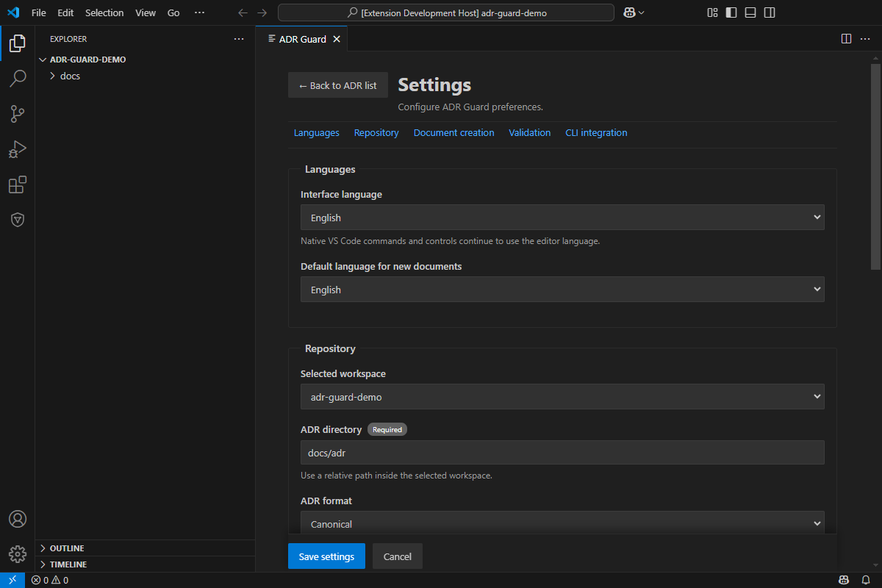Click the command center search box
Viewport: 882px width, 588px height.
[446, 12]
